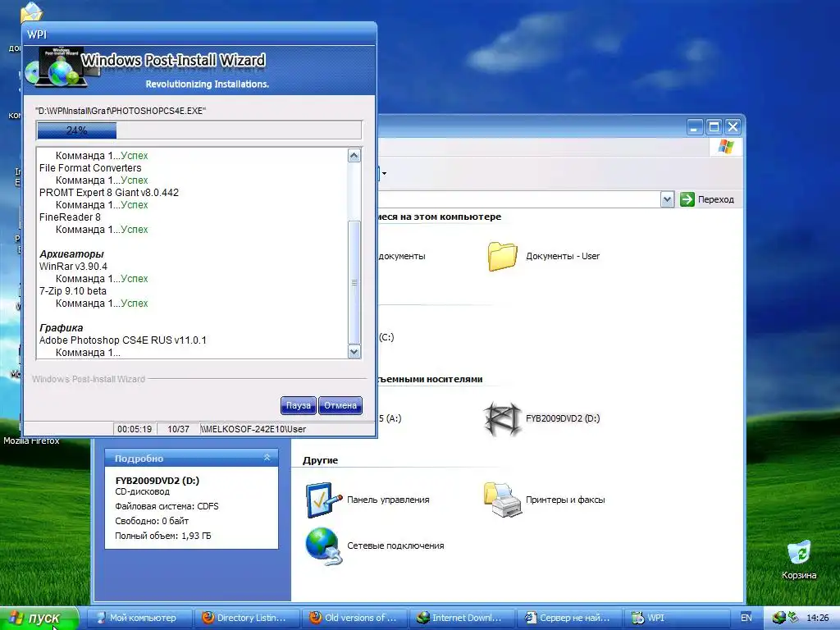Collapse the Подробно details panel
The image size is (840, 630).
pyautogui.click(x=267, y=458)
